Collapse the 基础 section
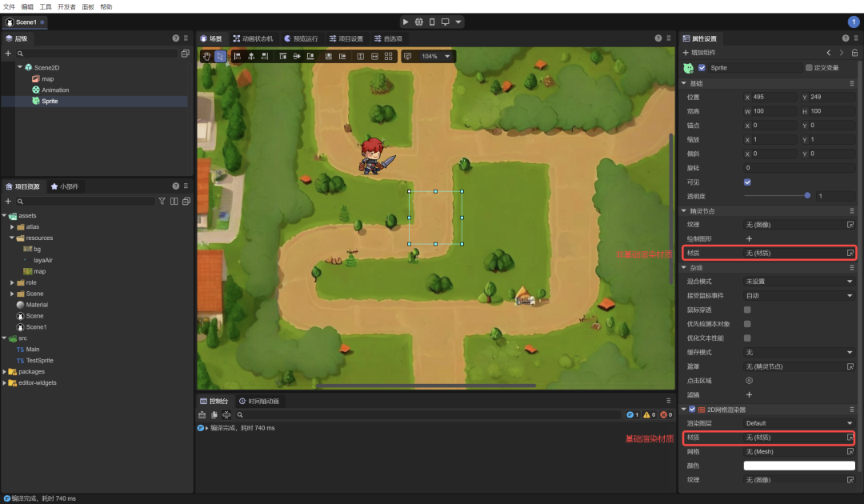The height and width of the screenshot is (504, 864). (x=684, y=83)
